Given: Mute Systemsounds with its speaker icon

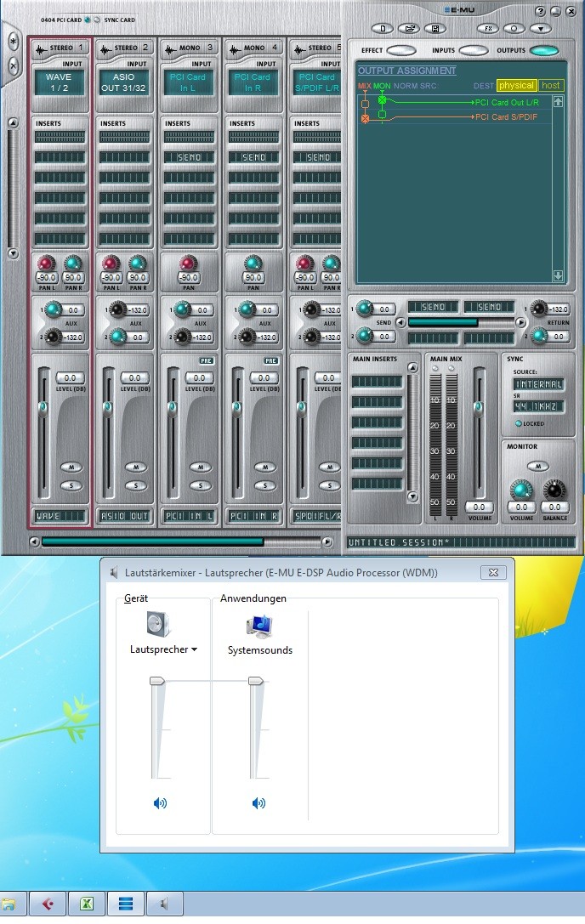Looking at the screenshot, I should (258, 803).
